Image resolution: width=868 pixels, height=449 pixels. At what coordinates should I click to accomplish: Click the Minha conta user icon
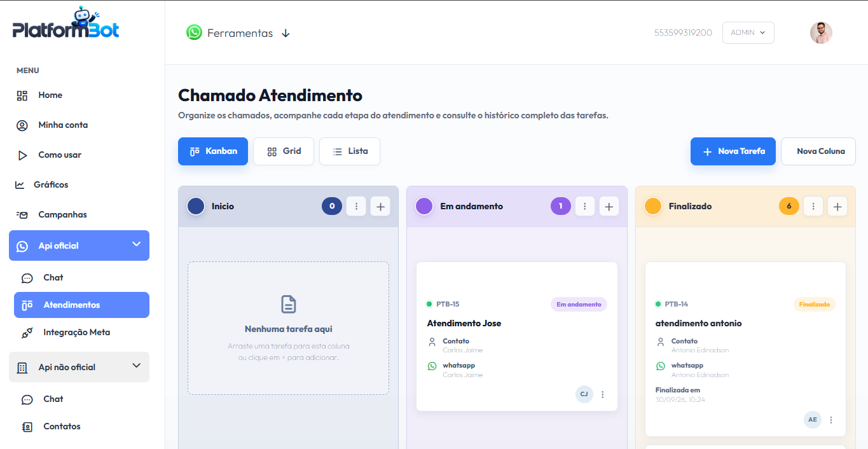pyautogui.click(x=22, y=125)
